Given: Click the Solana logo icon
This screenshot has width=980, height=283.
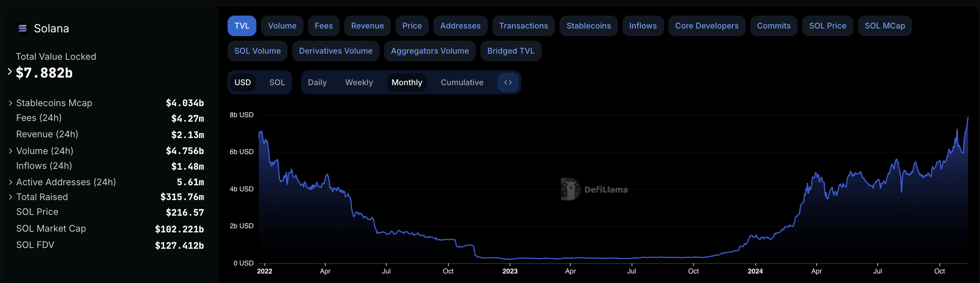Looking at the screenshot, I should point(22,29).
